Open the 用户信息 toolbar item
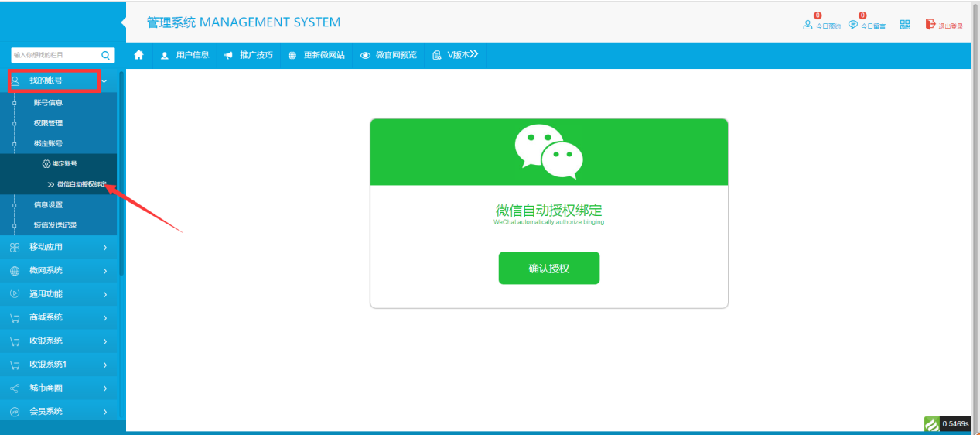Viewport: 980px width, 435px height. pyautogui.click(x=185, y=55)
